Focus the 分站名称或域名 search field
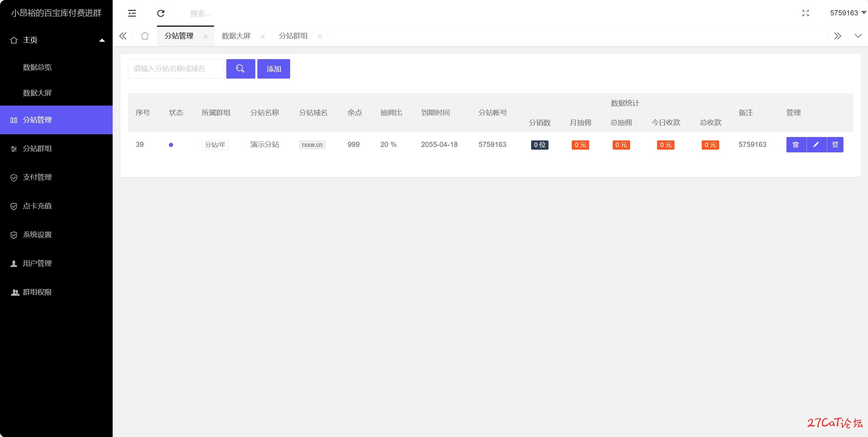 pos(176,69)
